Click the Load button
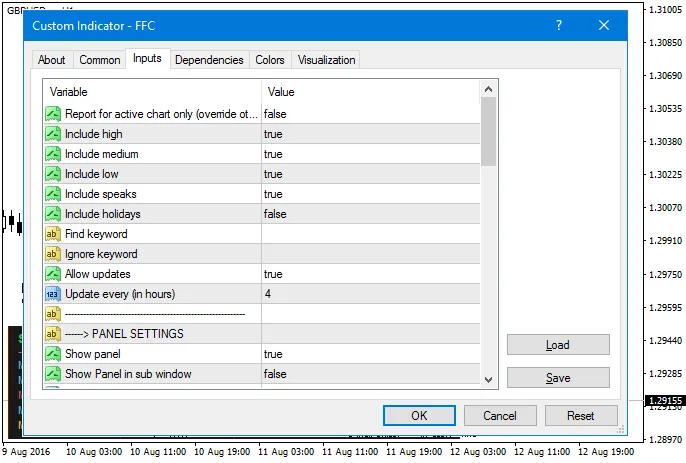This screenshot has width=686, height=463. coord(558,345)
